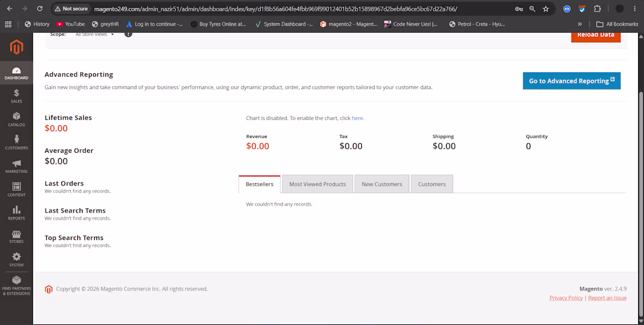The height and width of the screenshot is (325, 644).
Task: Click Go to Advanced Reporting button
Action: (x=571, y=81)
